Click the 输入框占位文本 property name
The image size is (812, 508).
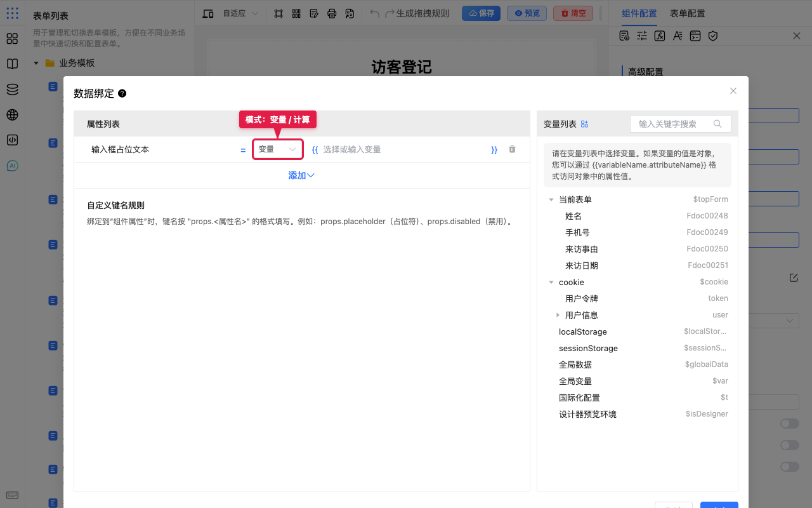click(x=120, y=149)
